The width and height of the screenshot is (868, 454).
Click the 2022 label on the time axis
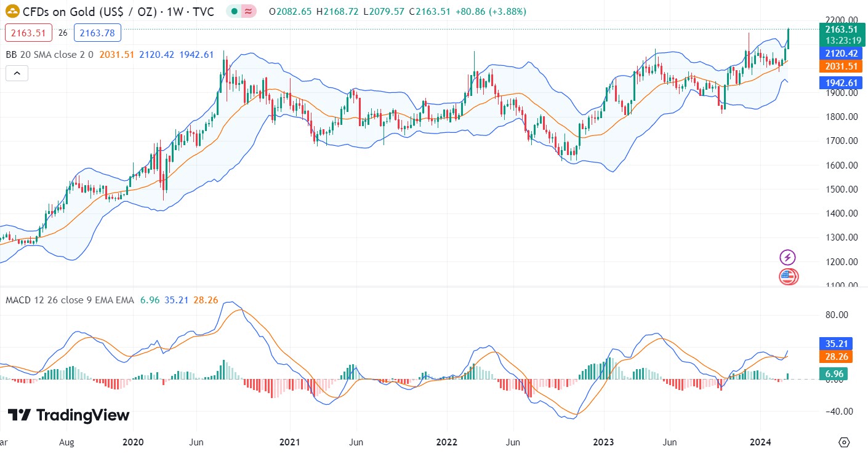[x=446, y=442]
